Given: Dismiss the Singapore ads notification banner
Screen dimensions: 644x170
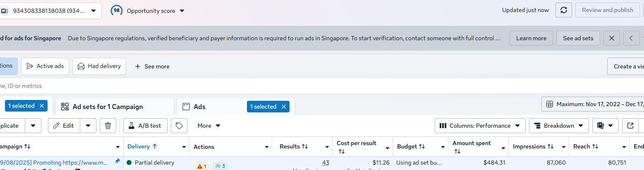Looking at the screenshot, I should click(x=611, y=38).
